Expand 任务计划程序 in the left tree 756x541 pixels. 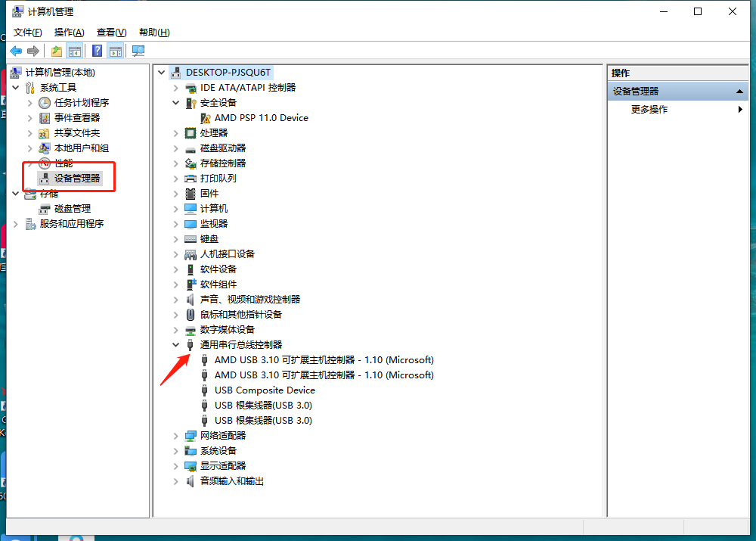click(x=30, y=103)
